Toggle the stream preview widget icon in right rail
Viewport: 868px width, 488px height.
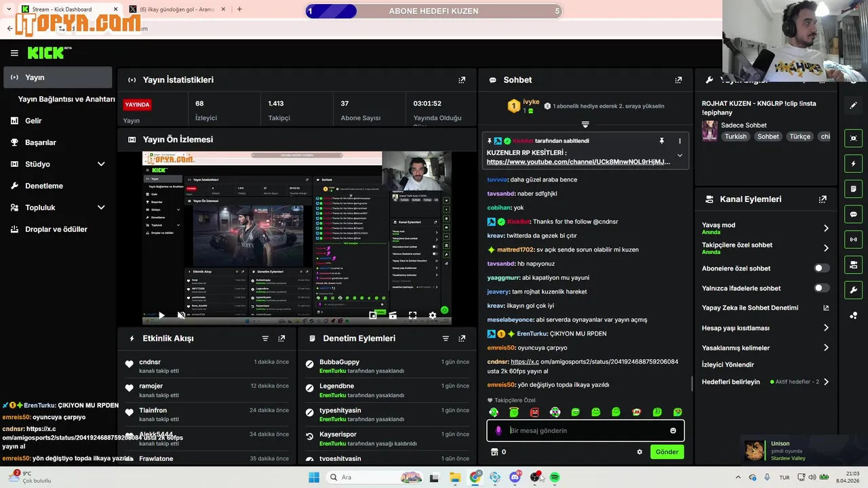pyautogui.click(x=854, y=138)
